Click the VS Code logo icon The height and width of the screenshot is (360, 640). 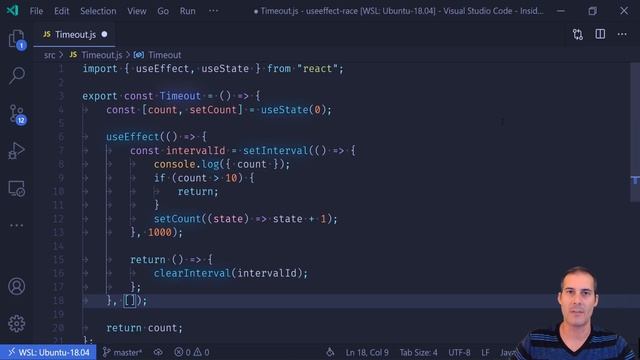click(12, 11)
